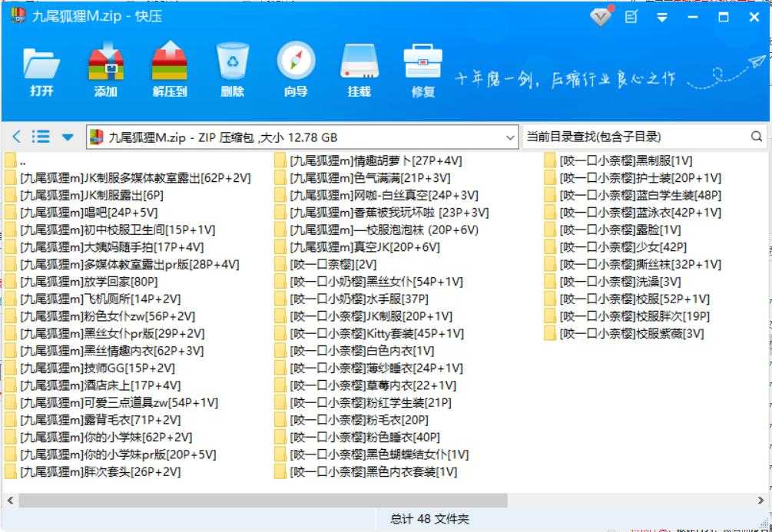Expand the archive path dropdown chevron

click(x=510, y=138)
